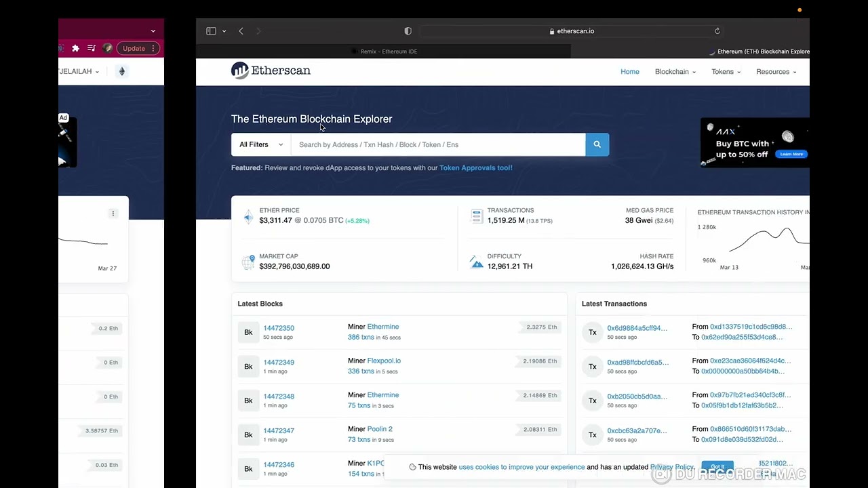Open block 14472350
This screenshot has height=488, width=868.
click(x=279, y=328)
